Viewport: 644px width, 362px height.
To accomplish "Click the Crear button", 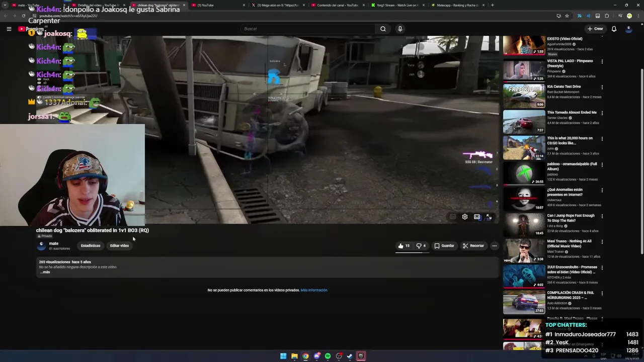I will pos(595,29).
